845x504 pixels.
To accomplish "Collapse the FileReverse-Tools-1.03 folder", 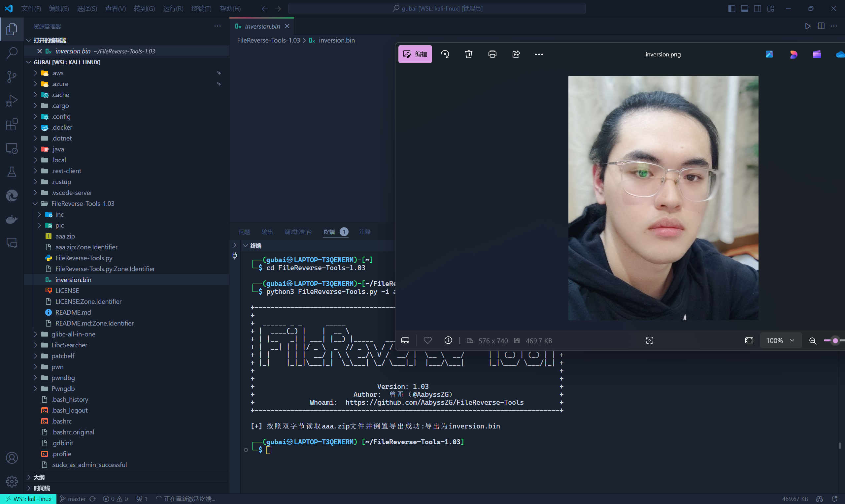I will pyautogui.click(x=35, y=204).
